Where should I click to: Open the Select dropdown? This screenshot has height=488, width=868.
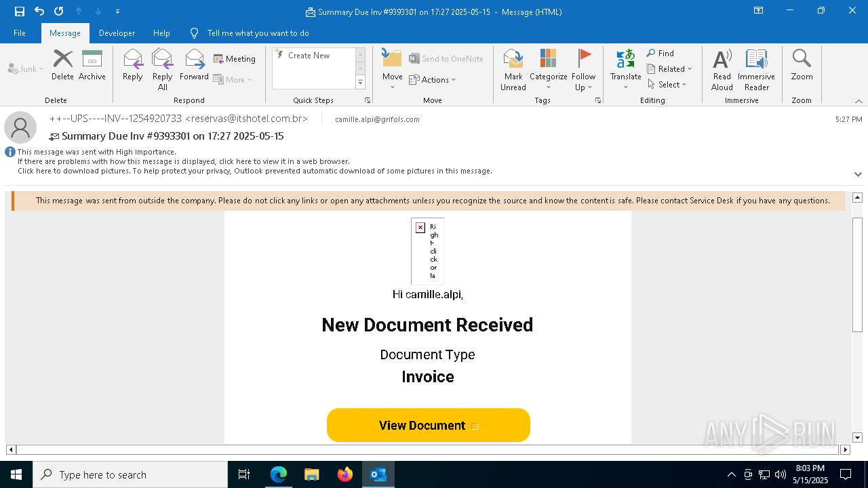667,85
